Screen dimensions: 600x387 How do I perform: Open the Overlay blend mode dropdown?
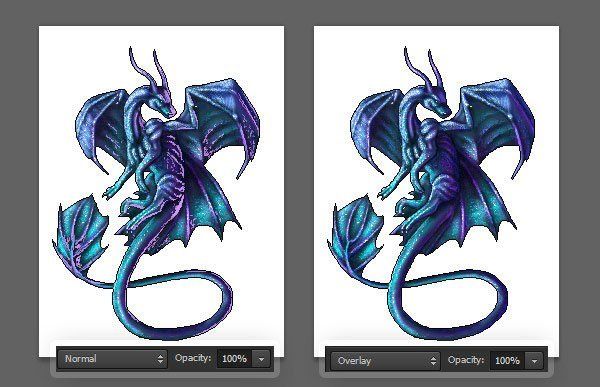point(385,361)
